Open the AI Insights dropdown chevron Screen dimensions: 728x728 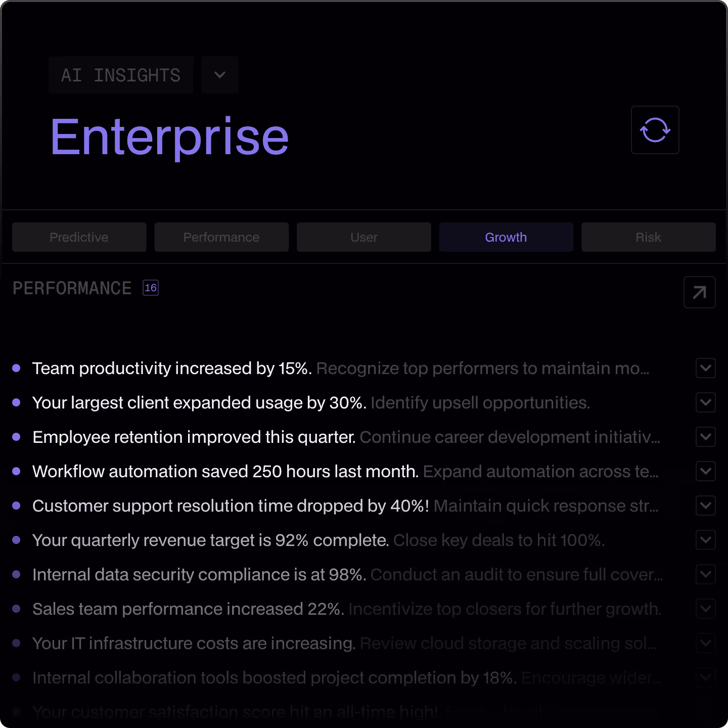(x=220, y=75)
